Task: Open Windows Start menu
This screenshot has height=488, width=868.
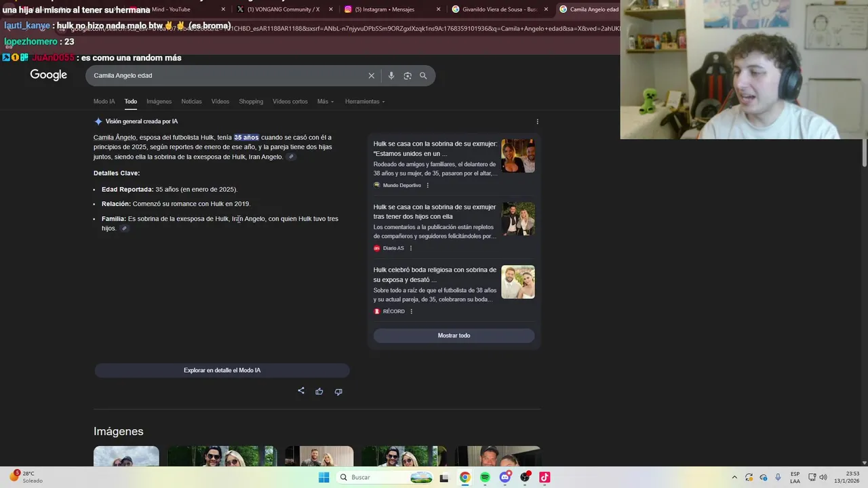Action: pos(324,477)
